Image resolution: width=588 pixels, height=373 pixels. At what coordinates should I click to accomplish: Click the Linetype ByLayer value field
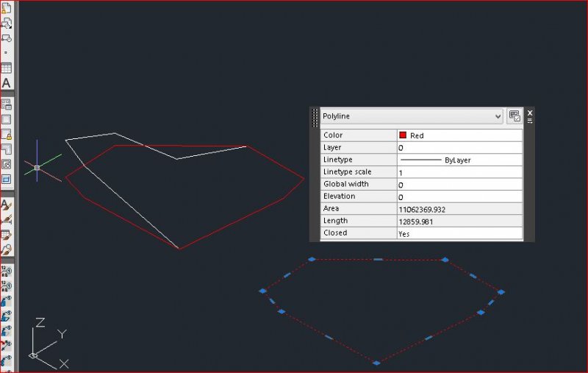point(460,160)
